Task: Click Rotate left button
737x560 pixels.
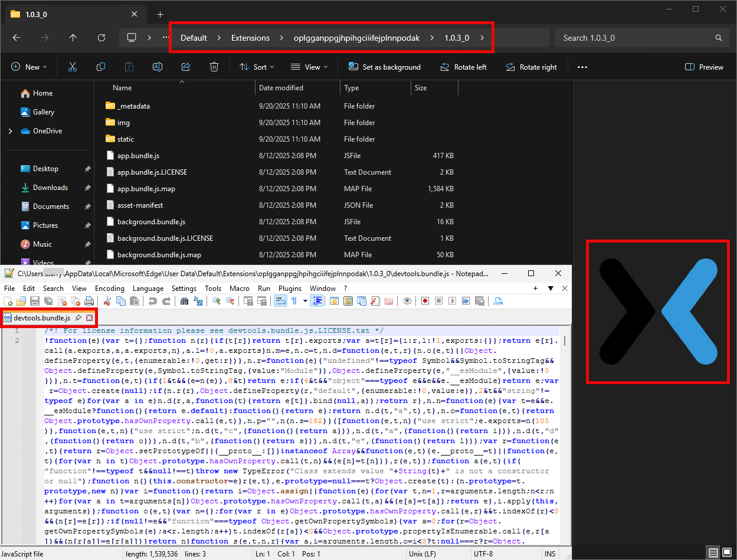Action: click(463, 67)
